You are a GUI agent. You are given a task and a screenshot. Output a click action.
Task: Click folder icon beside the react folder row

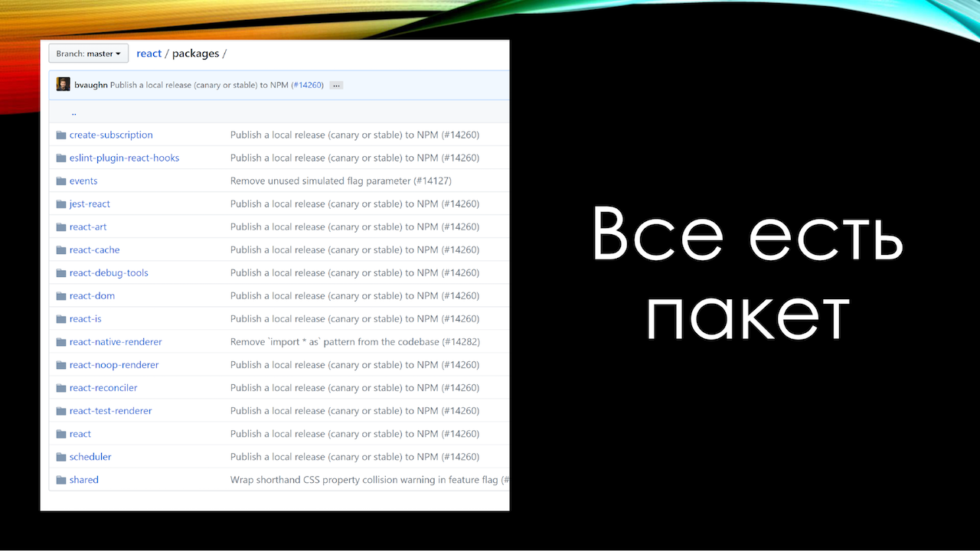[61, 434]
